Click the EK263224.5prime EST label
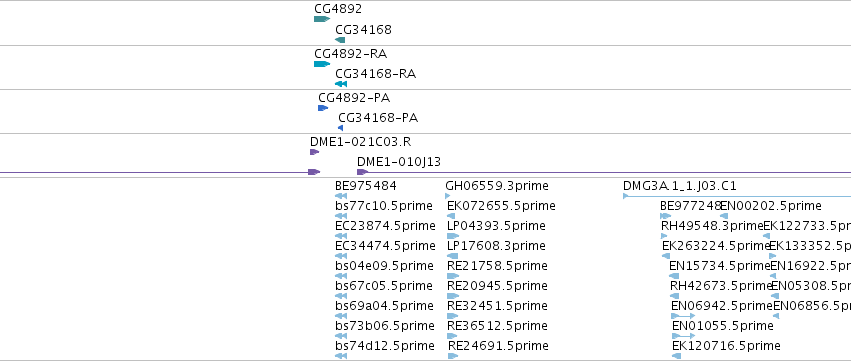Viewport: 851px width, 361px height. (716, 246)
